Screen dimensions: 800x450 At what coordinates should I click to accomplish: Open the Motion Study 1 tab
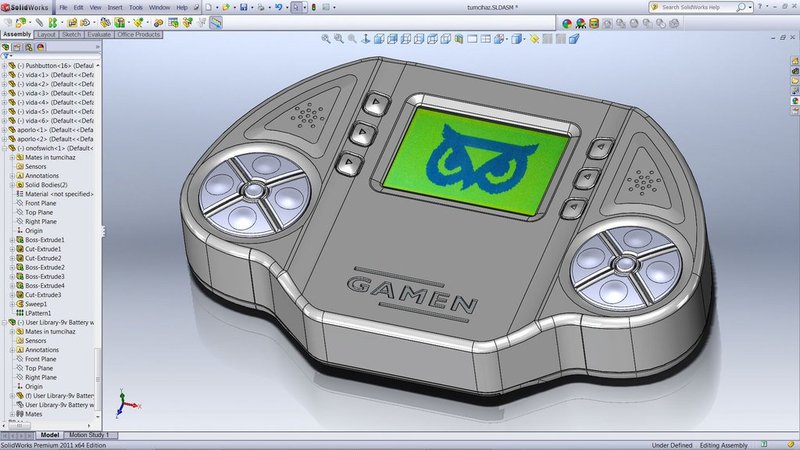click(89, 435)
